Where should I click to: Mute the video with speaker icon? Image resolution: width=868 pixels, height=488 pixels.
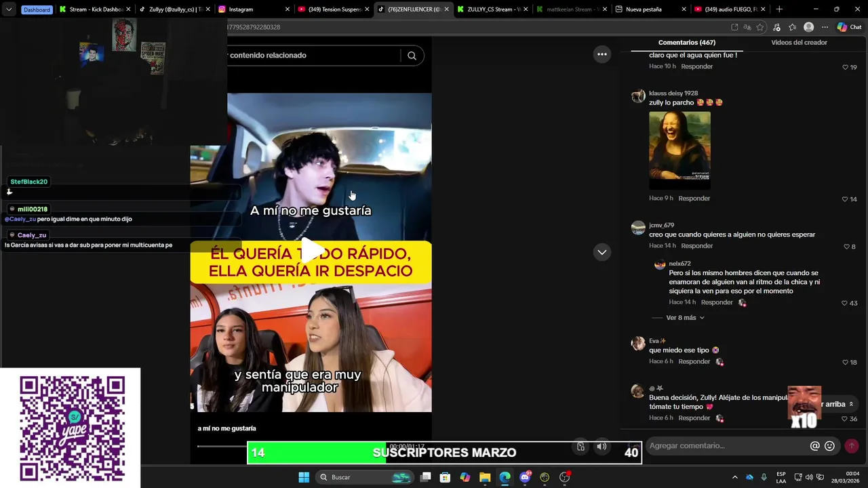point(601,446)
